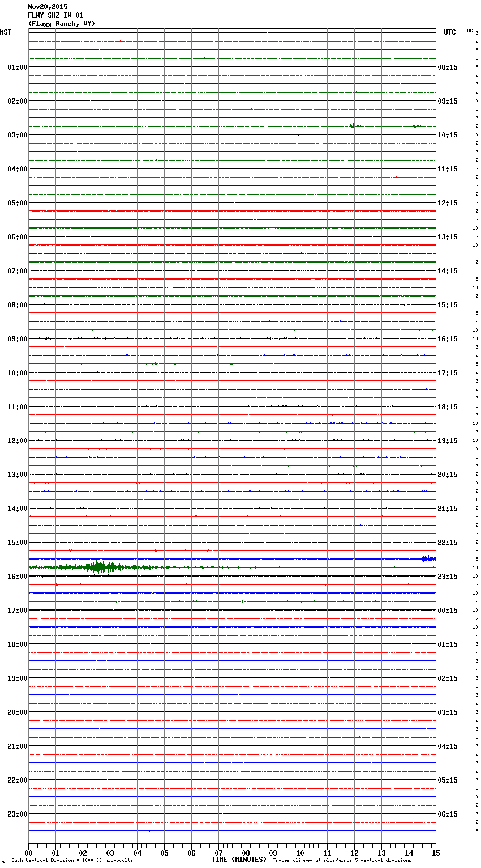Image resolution: width=481 pixels, height=868 pixels.
Task: Select the 06:00 MST row label
Action: [17, 237]
